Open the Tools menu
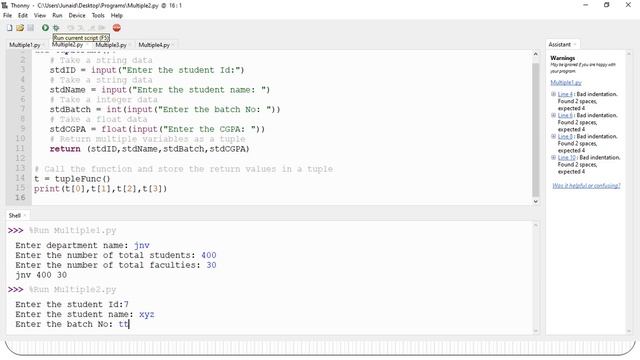The image size is (640, 360). pyautogui.click(x=98, y=16)
